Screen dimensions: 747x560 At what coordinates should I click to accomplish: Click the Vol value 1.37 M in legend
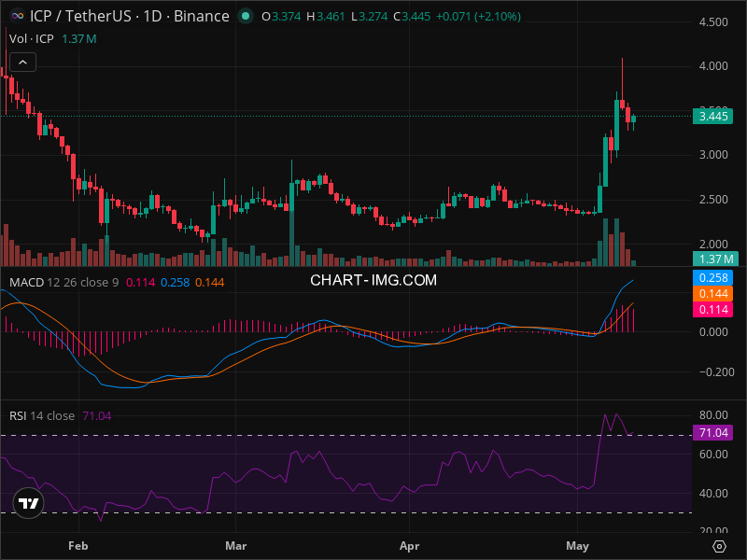[79, 38]
